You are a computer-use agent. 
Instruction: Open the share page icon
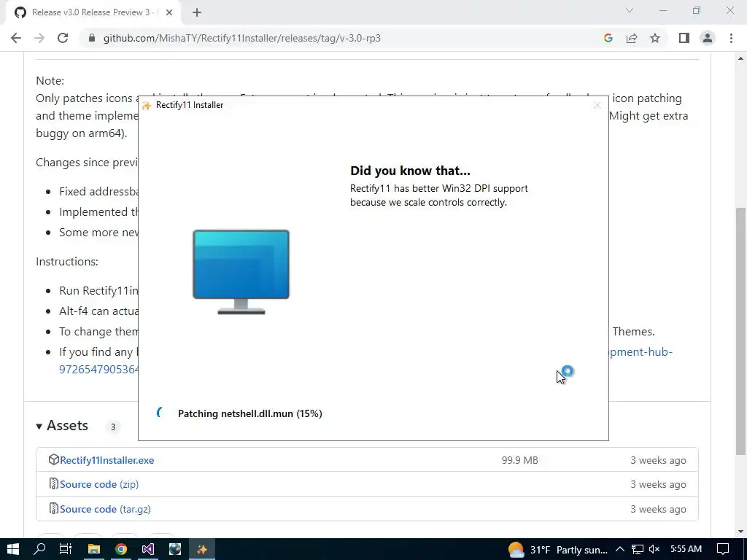coord(632,38)
